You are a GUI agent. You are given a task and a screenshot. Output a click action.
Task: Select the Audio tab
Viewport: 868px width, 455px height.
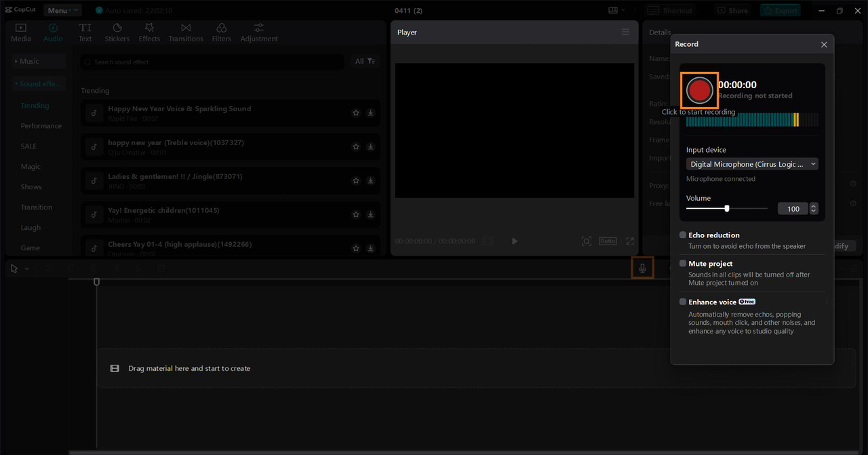coord(53,33)
